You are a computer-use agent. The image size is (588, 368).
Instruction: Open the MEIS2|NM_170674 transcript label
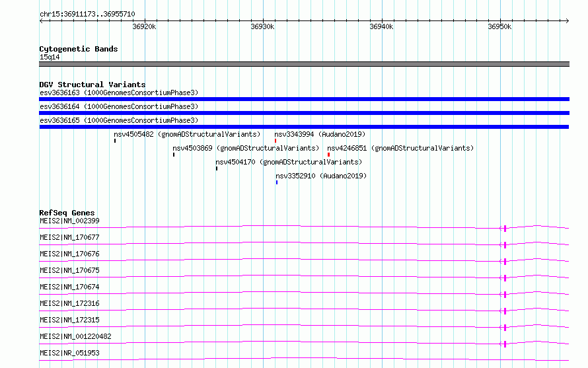click(x=70, y=287)
